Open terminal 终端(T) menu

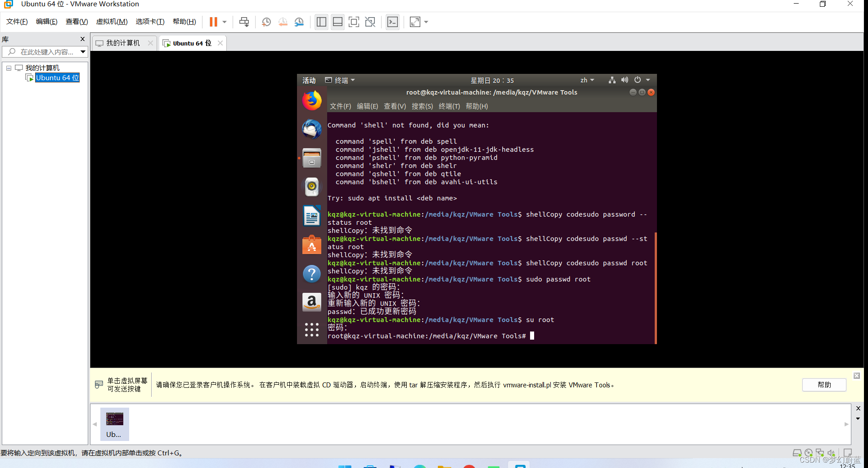pos(449,106)
